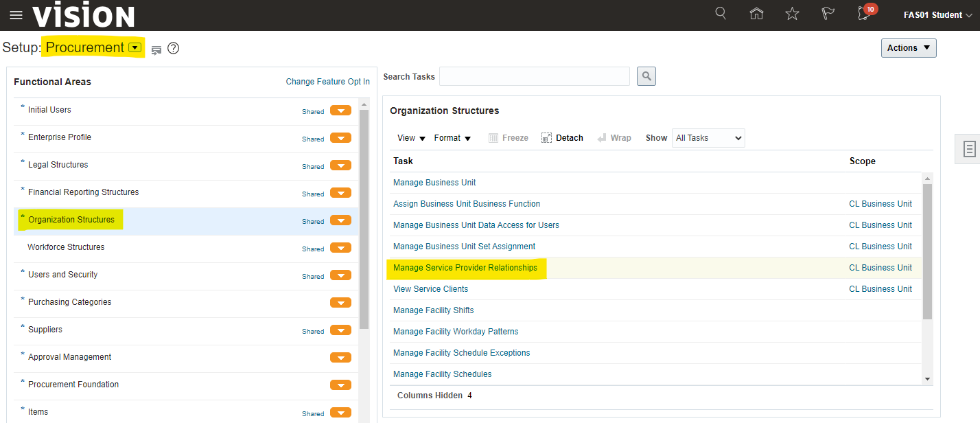
Task: Open Manage Service Provider Relationships task
Action: pos(465,268)
